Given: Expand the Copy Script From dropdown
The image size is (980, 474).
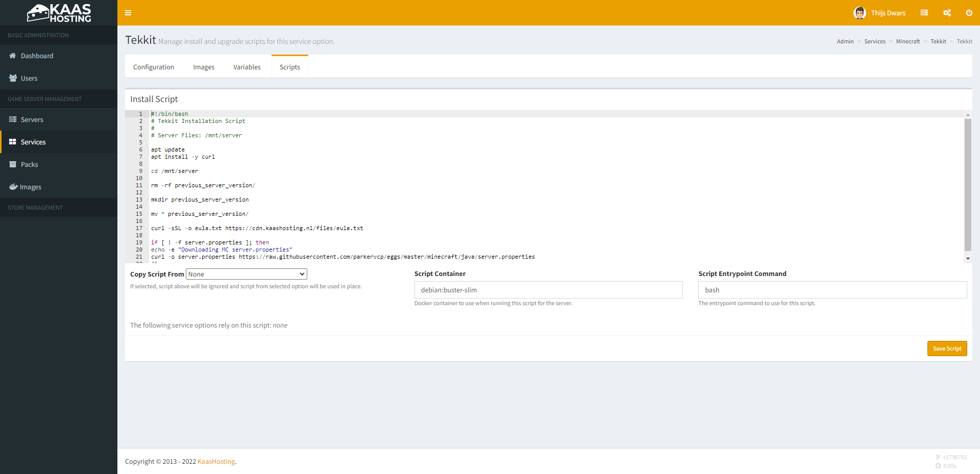Looking at the screenshot, I should [x=247, y=274].
